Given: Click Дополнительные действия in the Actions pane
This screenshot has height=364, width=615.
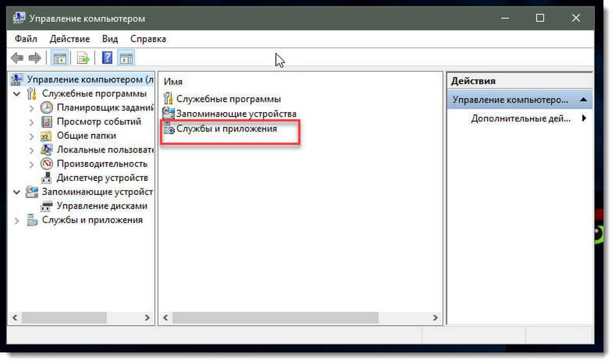Looking at the screenshot, I should pos(520,119).
